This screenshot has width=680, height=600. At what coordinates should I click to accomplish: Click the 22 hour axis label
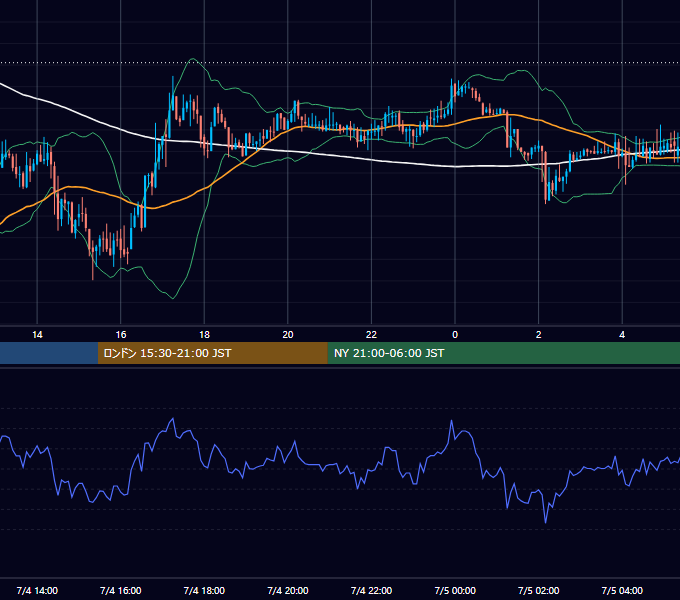click(371, 335)
